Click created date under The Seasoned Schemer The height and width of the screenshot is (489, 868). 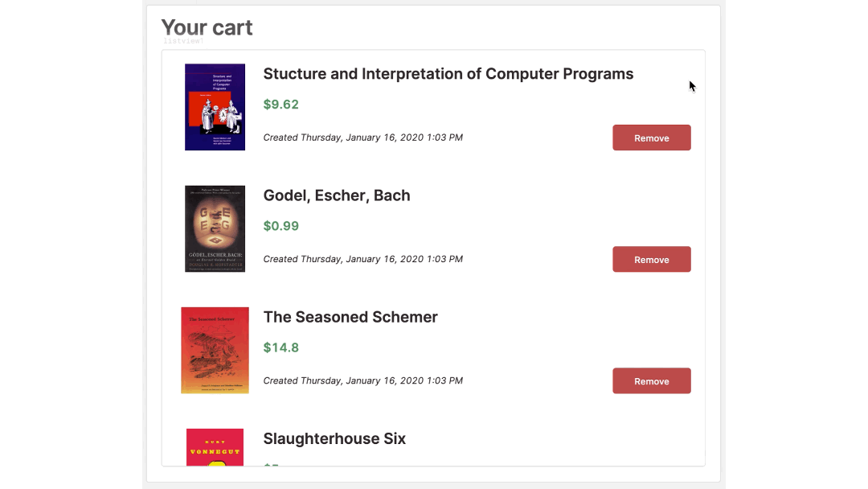click(x=363, y=380)
